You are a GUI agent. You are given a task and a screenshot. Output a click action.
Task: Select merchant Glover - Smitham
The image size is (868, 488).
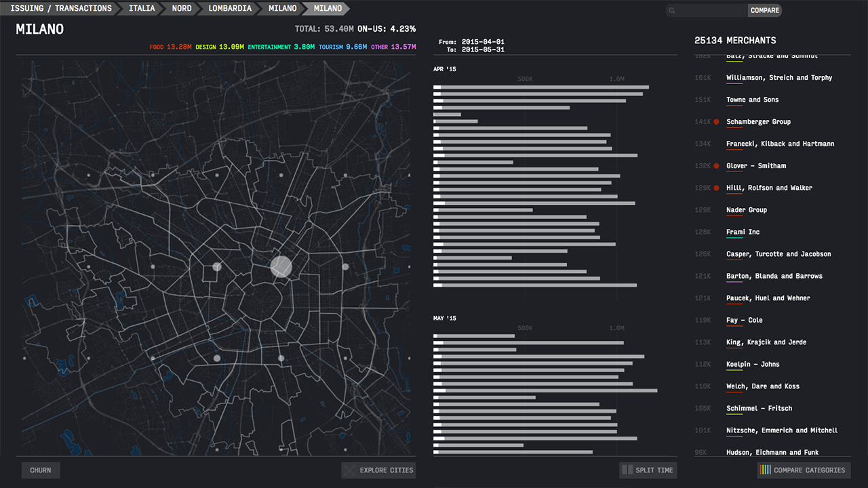[x=756, y=166]
